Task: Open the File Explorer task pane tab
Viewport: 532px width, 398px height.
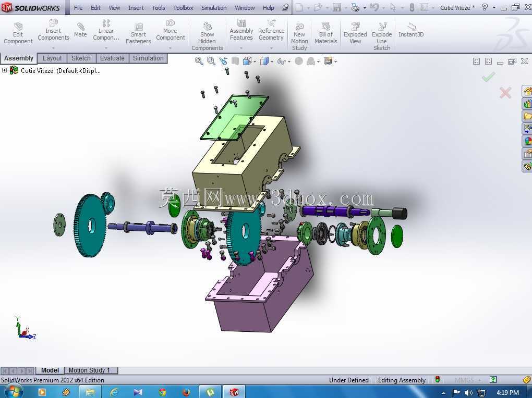Action: tap(527, 116)
